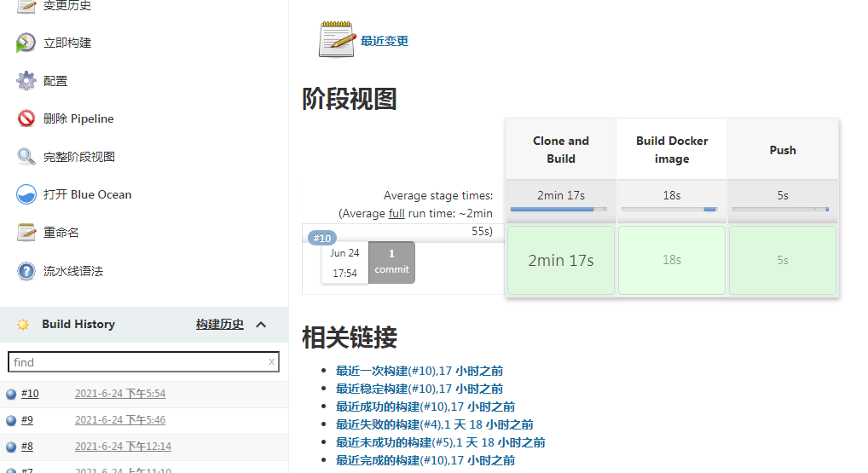Click the #10 badge in stage view

click(x=322, y=238)
